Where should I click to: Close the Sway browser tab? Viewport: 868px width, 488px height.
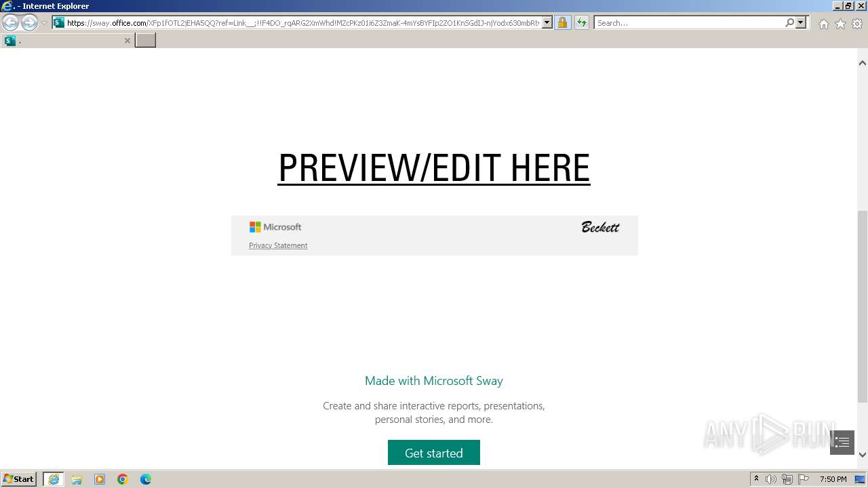pyautogui.click(x=127, y=41)
